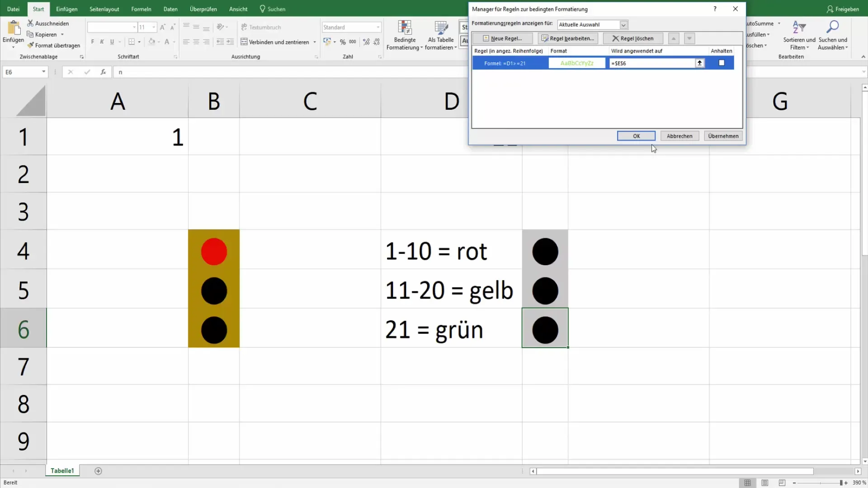This screenshot has height=488, width=868.
Task: Click the decrease indent icon
Action: coord(220,42)
